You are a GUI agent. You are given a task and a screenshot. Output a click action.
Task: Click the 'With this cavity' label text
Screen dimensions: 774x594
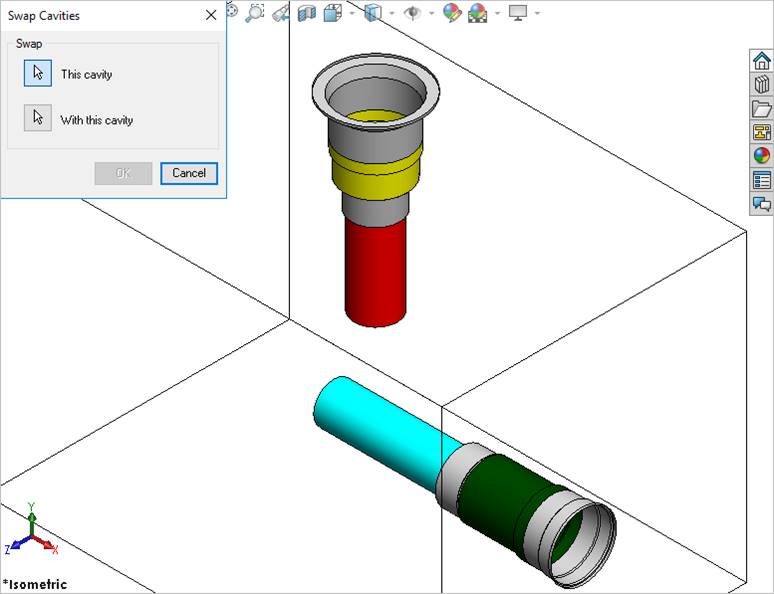tap(97, 120)
